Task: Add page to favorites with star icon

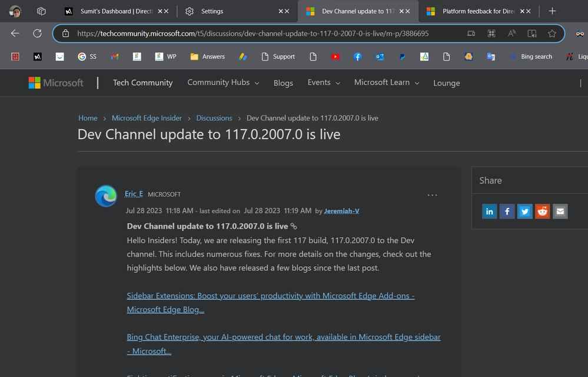Action: tap(552, 34)
